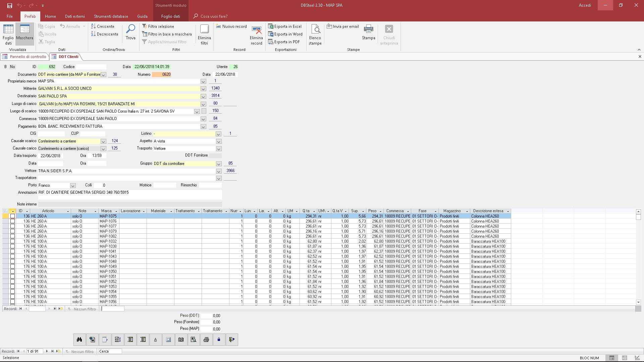Viewport: 644px width, 362px height.
Task: Open the Trasporto Vettore dropdown
Action: click(x=219, y=149)
